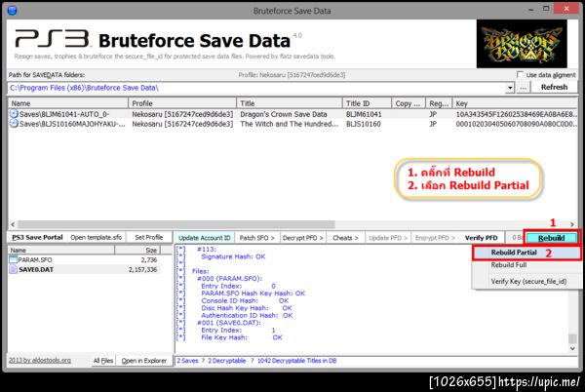The image size is (585, 392).
Task: Click horizontal scrollbar left arrow of saves list
Action: [13, 224]
